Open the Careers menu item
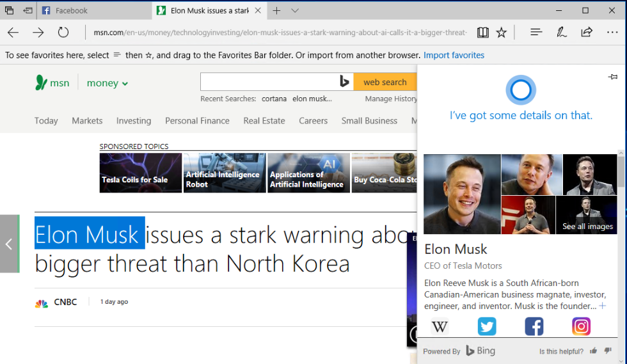Viewport: 627px width, 364px height. [313, 121]
